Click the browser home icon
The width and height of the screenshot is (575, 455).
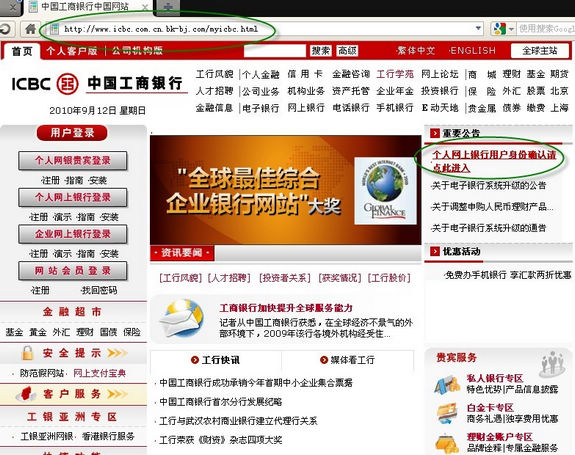(30, 29)
